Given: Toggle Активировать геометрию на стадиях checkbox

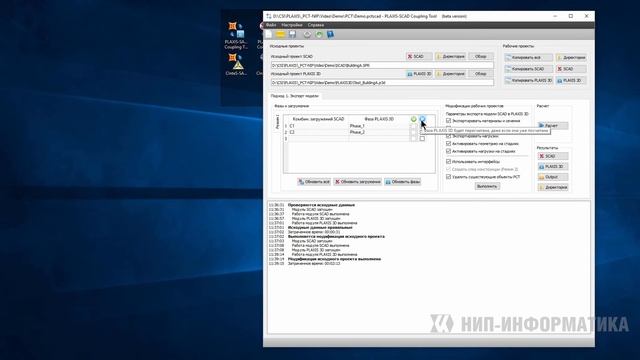Looking at the screenshot, I should (x=449, y=144).
